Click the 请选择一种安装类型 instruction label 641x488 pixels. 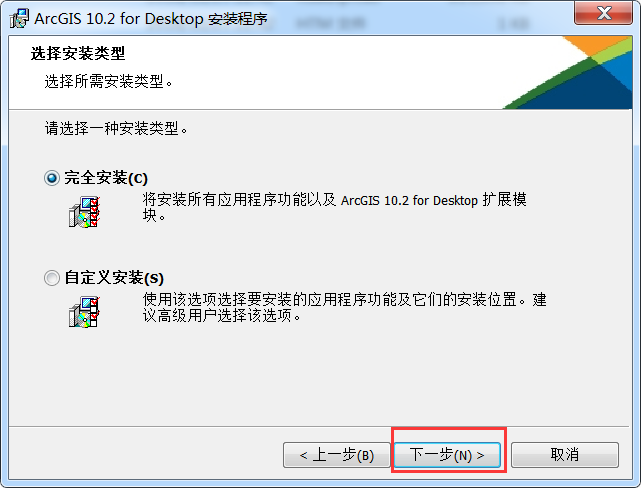116,128
